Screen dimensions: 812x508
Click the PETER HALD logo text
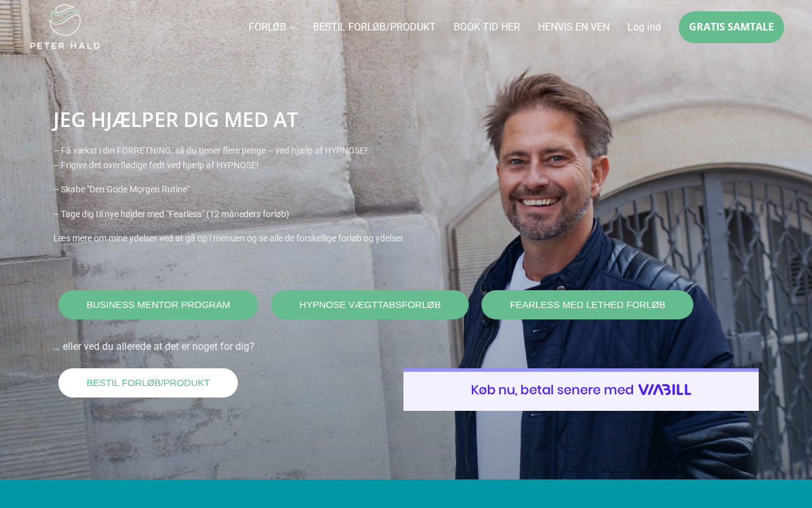pyautogui.click(x=65, y=45)
